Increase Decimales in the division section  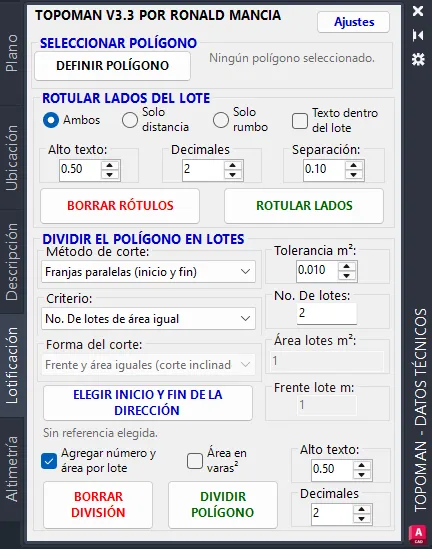point(362,509)
